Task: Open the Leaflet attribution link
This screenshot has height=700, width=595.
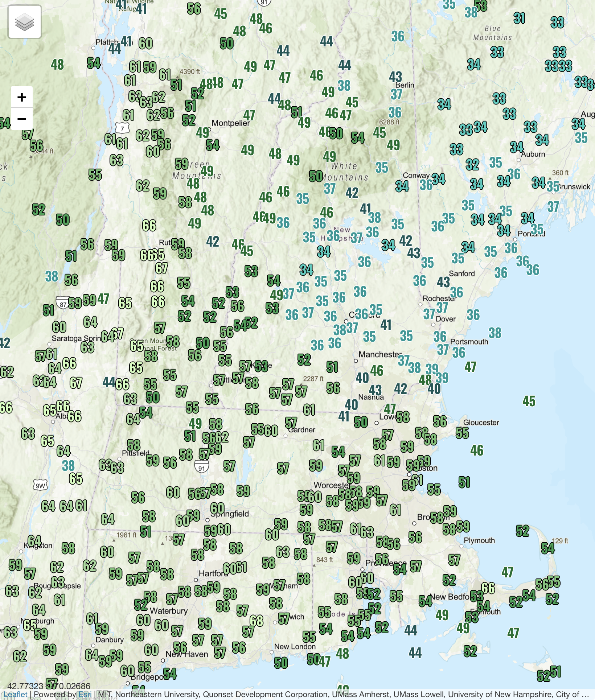Action: point(16,694)
